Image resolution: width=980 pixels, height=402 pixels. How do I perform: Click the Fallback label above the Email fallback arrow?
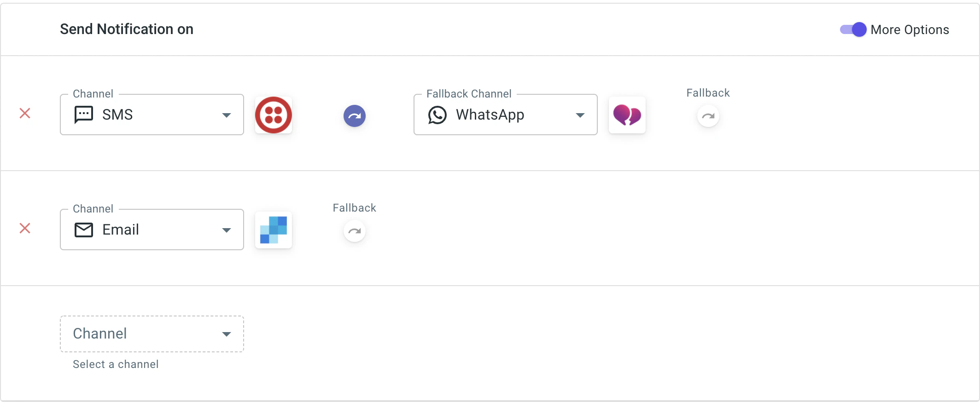tap(354, 207)
